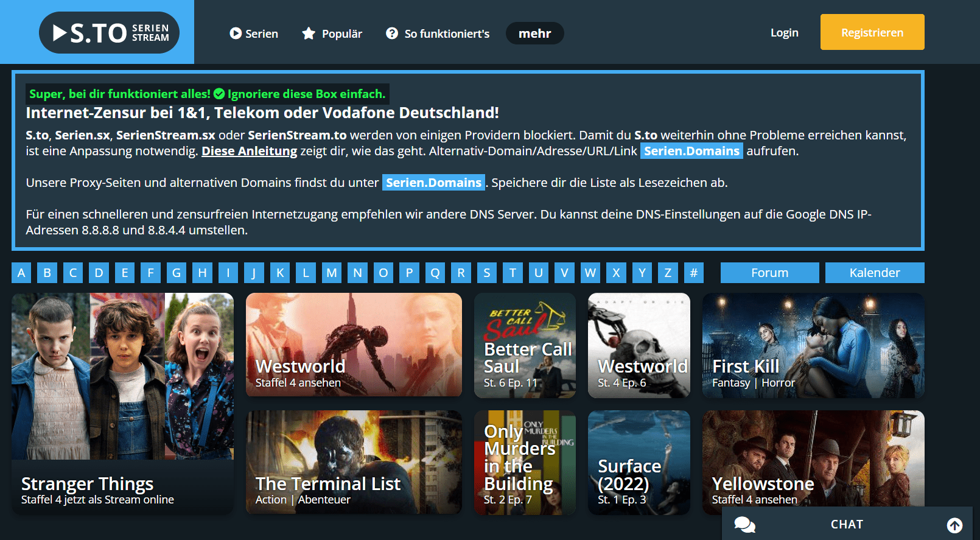980x540 pixels.
Task: Open the First Kill series card
Action: (813, 345)
